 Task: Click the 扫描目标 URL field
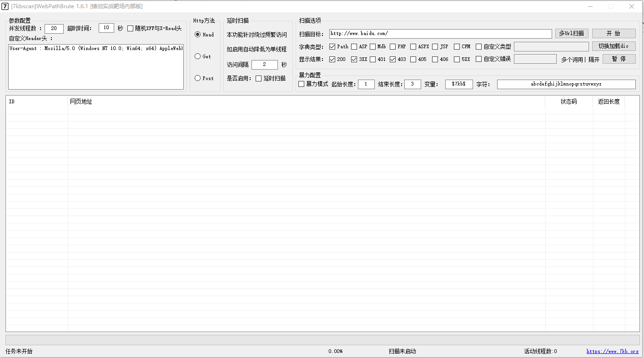point(441,34)
